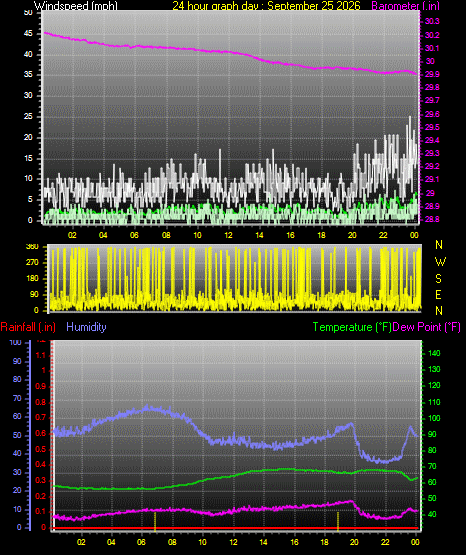Click the "180" wind direction scale value
The image size is (466, 555).
[33, 279]
